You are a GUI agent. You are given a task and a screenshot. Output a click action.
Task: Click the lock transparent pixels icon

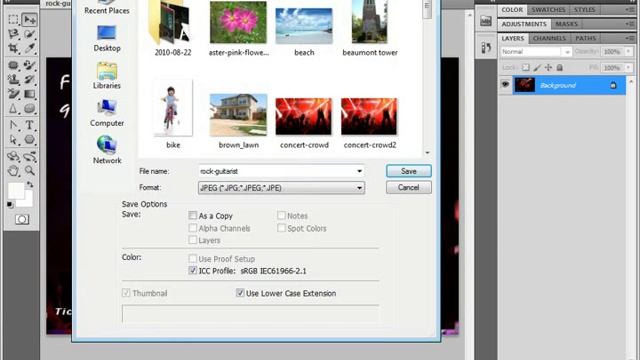tap(526, 68)
